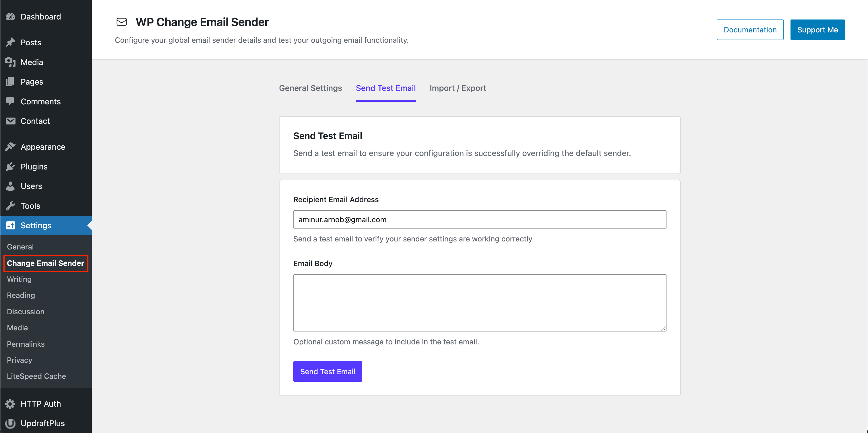Open the Writing settings link
868x433 pixels.
click(x=19, y=279)
